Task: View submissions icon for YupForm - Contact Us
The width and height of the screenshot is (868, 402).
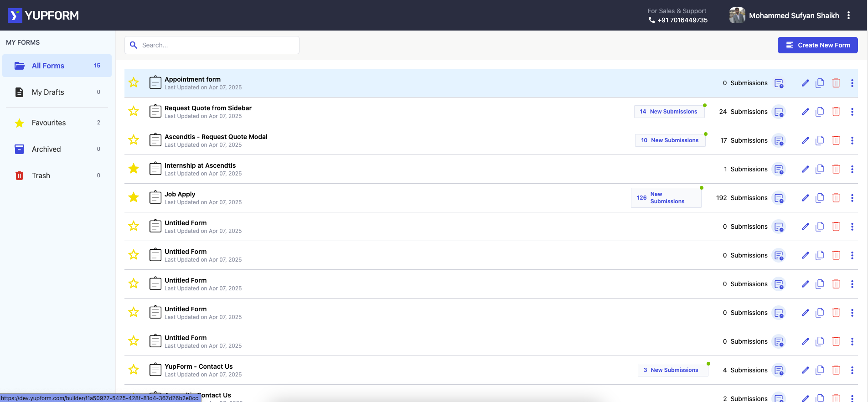Action: coord(779,371)
